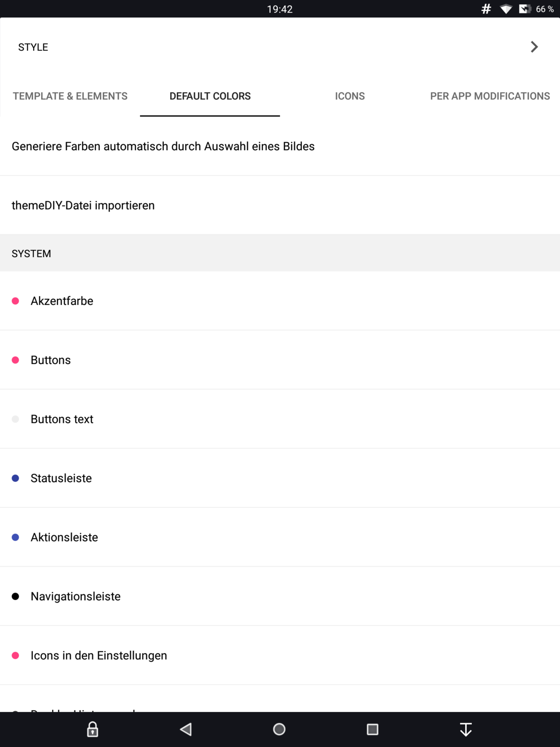Select the black Navigationsleiste color dot
This screenshot has width=560, height=747.
tap(15, 596)
